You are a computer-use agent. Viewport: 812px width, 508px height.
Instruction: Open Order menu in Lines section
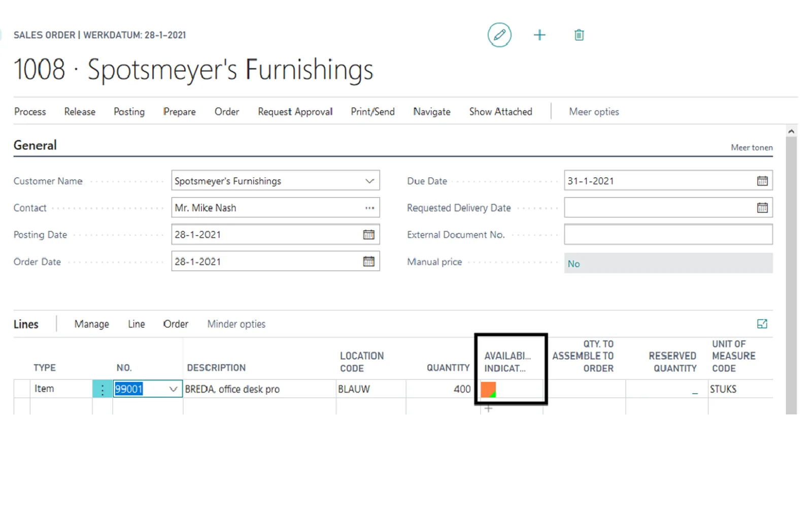click(x=176, y=324)
